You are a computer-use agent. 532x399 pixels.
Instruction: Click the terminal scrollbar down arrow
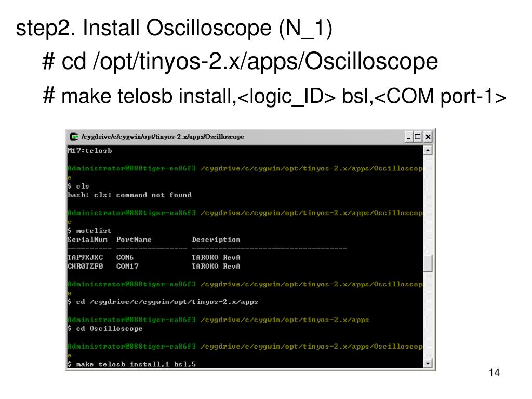(428, 363)
